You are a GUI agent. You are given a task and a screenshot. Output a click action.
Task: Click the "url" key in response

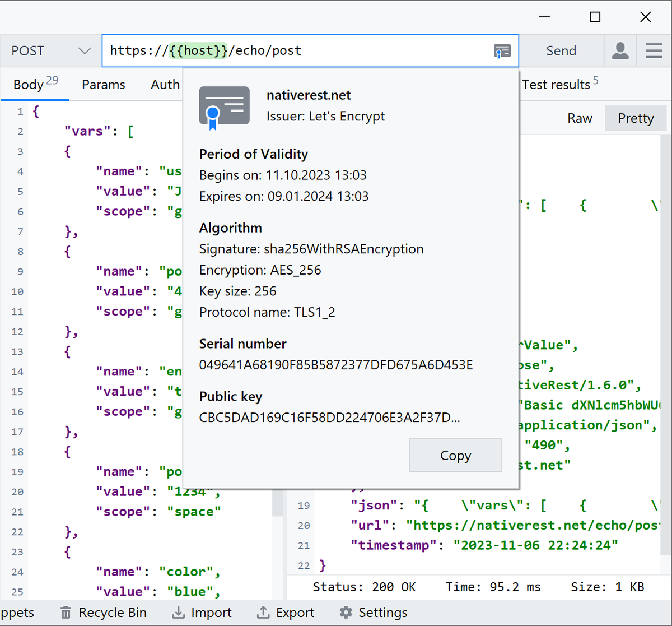[370, 525]
